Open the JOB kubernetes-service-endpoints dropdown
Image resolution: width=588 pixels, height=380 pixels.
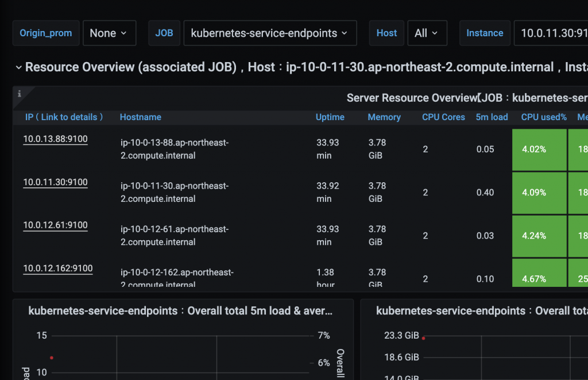click(x=269, y=33)
